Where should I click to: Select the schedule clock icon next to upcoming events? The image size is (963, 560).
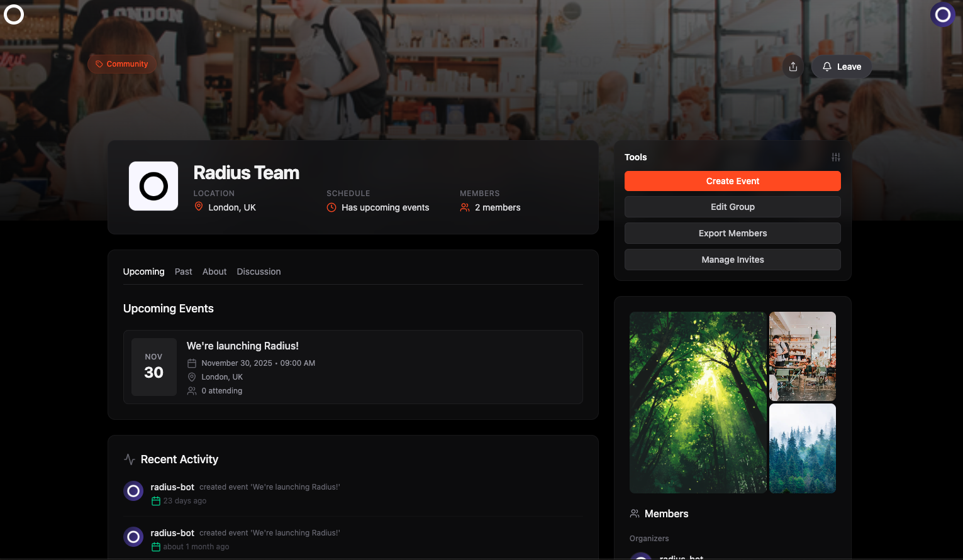331,207
